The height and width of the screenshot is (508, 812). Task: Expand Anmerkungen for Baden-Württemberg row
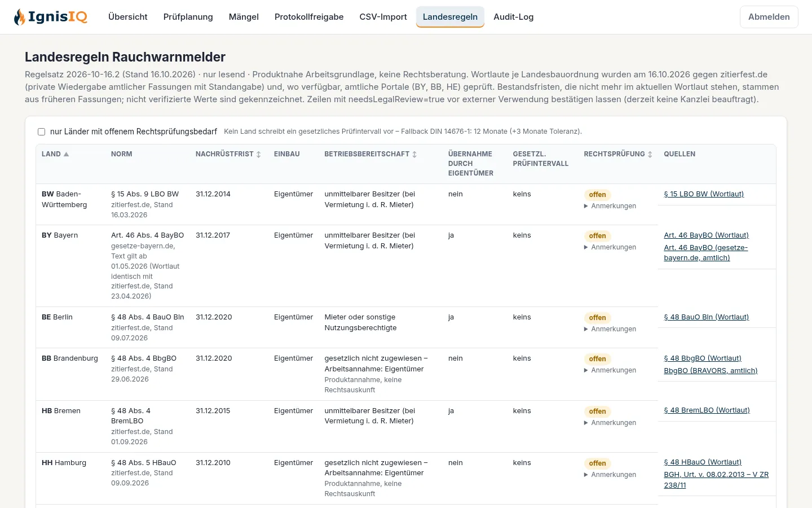(x=610, y=206)
